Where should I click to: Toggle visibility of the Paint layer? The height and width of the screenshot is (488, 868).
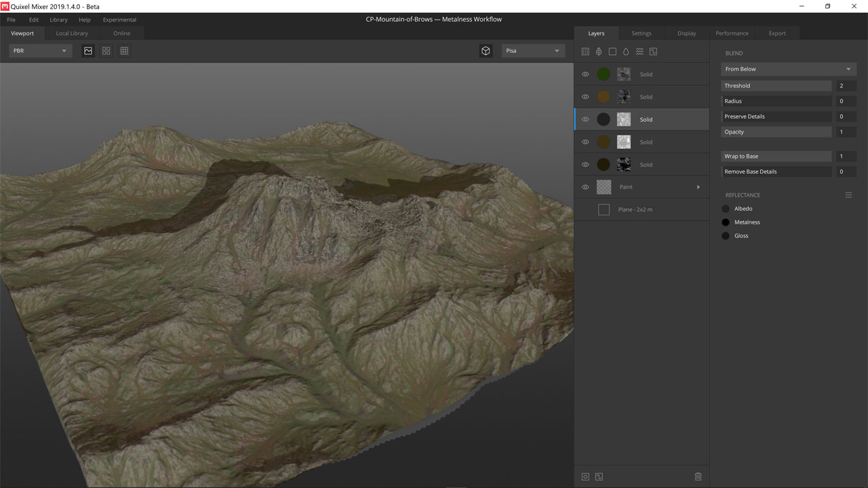(585, 187)
